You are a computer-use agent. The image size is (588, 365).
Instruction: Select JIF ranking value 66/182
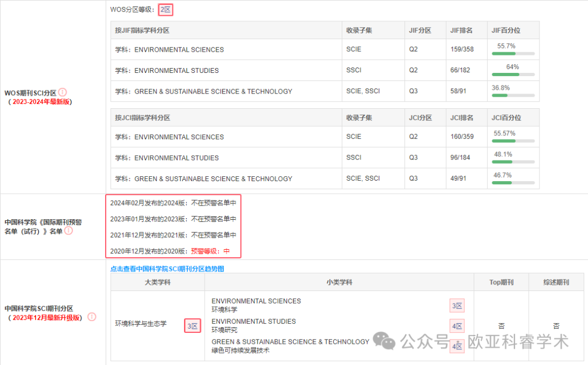pyautogui.click(x=460, y=70)
